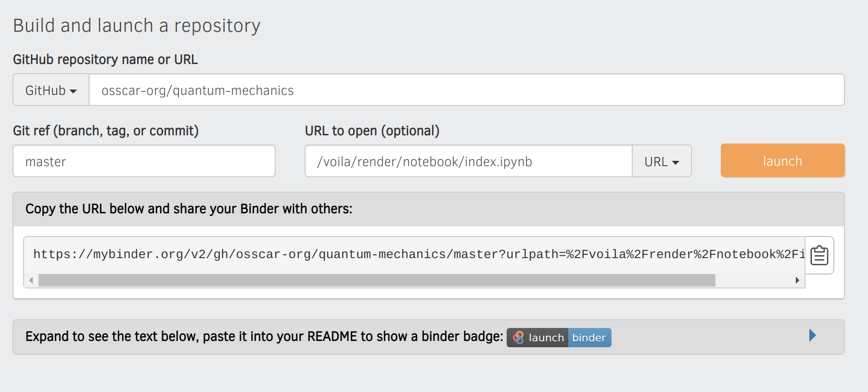Focus the repository field with osscar-org/quantum-mechanics
Screen dimensions: 868x392
pyautogui.click(x=466, y=90)
